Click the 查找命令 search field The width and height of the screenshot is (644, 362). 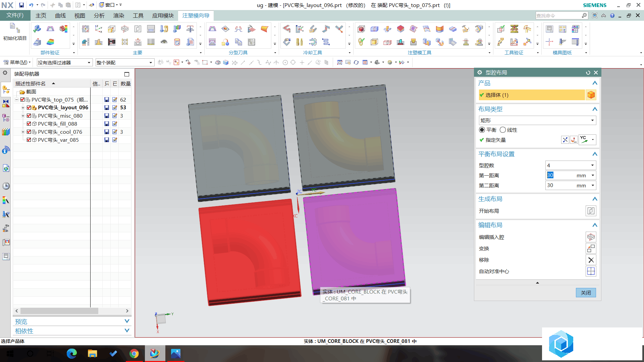(558, 15)
